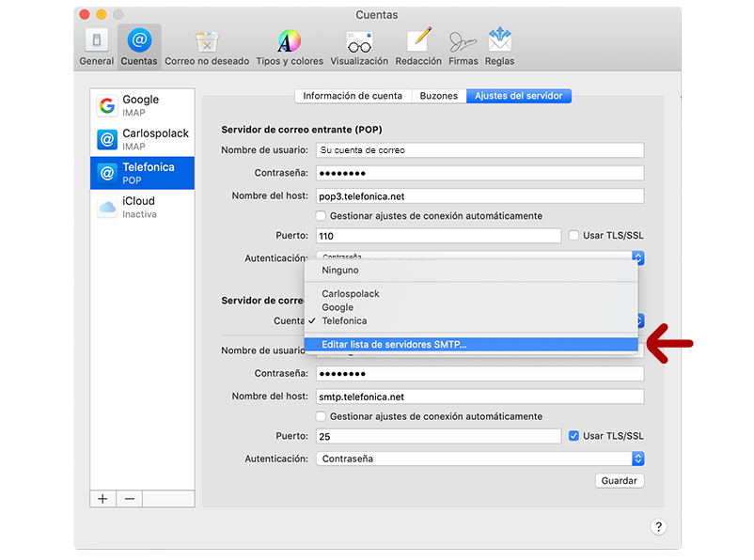Select Editar lista de servidores SMTP

click(x=471, y=345)
